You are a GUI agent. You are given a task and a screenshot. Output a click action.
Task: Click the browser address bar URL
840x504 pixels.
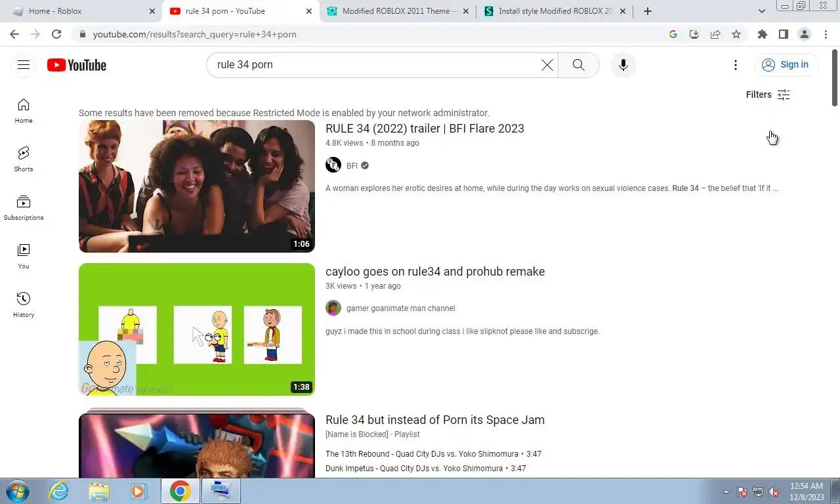(195, 34)
